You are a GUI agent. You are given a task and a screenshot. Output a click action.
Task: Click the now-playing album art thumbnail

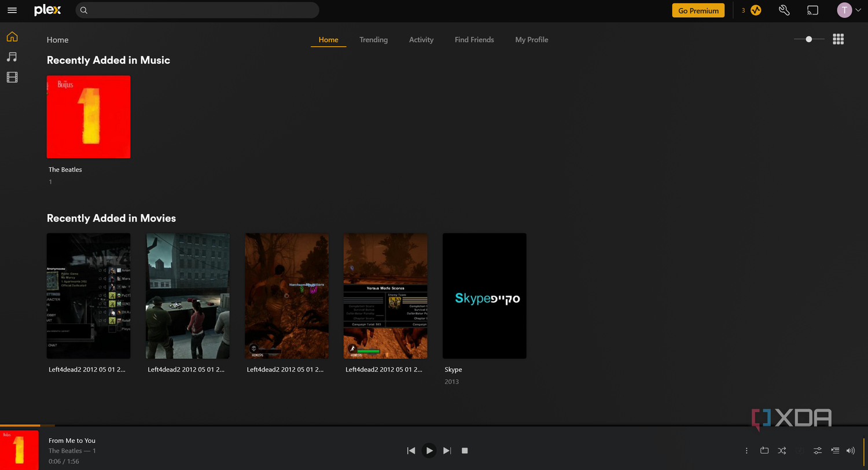click(x=19, y=450)
